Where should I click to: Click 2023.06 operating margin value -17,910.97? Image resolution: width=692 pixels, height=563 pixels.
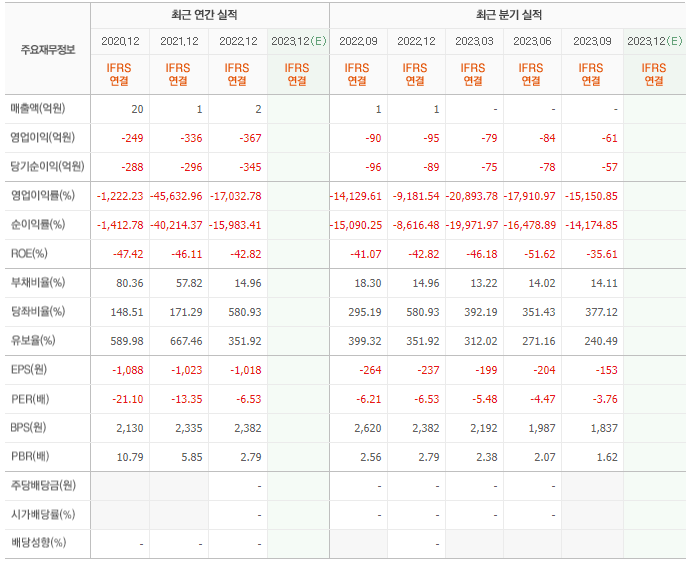point(530,196)
